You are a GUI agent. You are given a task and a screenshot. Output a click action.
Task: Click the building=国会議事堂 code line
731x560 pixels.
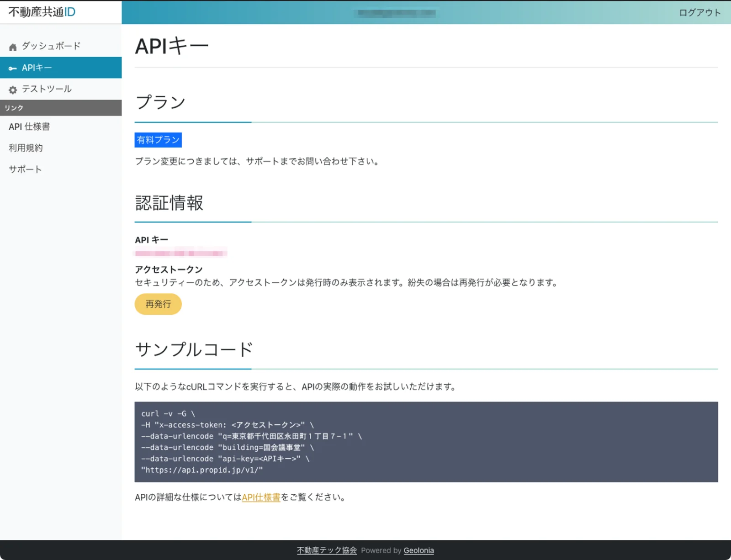coord(228,448)
